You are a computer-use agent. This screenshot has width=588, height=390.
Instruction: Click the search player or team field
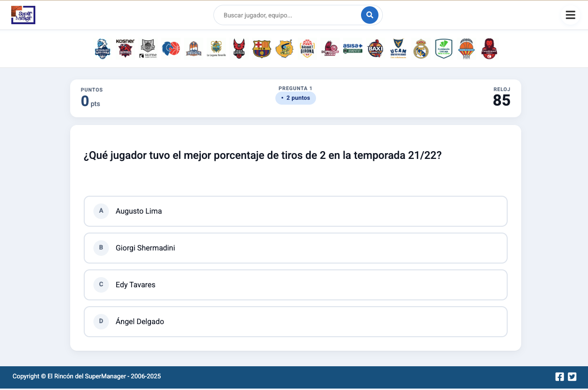(x=288, y=16)
